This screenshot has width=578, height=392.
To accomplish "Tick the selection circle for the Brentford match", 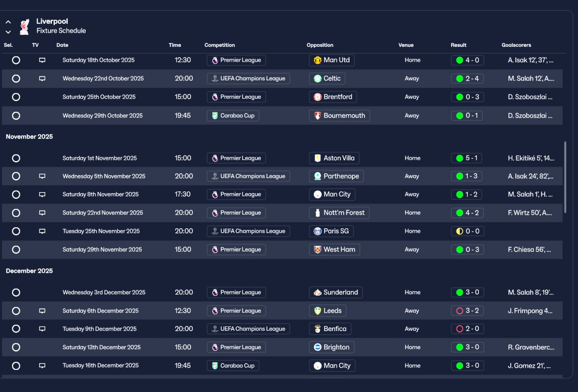I will coord(16,97).
